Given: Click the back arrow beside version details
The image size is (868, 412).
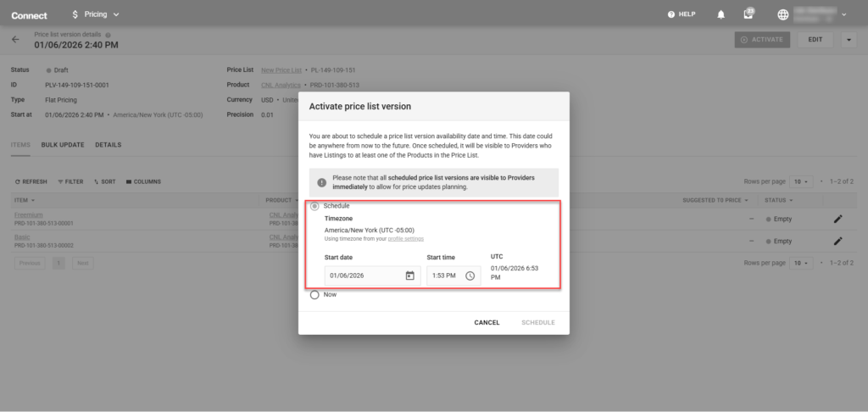Looking at the screenshot, I should 15,40.
